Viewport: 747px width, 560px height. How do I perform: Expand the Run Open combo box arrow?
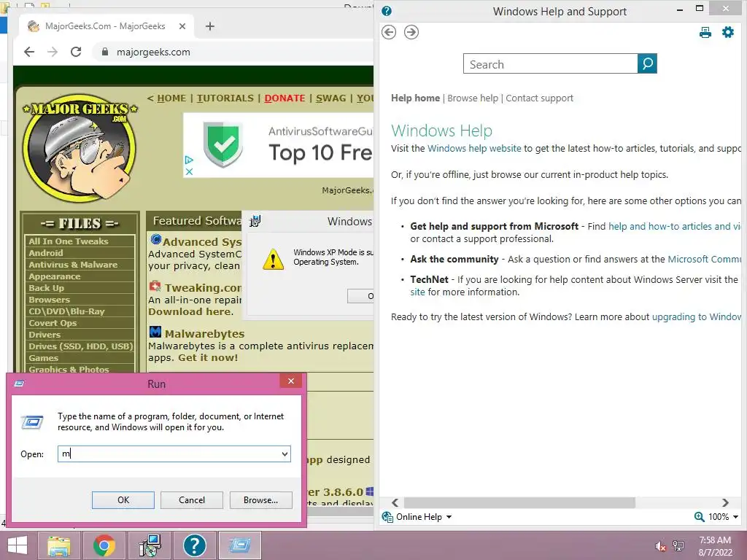(x=285, y=454)
